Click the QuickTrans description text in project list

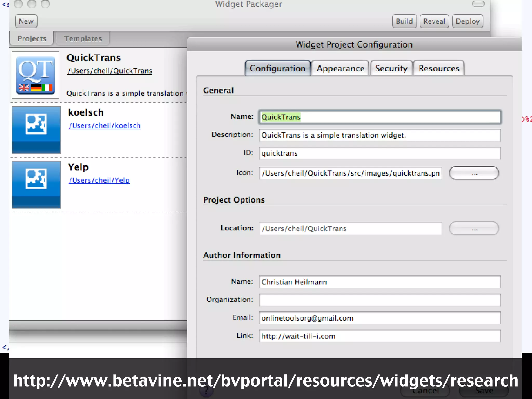(x=127, y=93)
